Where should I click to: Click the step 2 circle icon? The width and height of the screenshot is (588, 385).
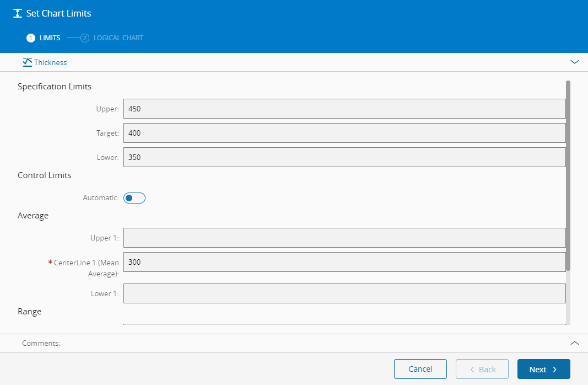click(85, 38)
